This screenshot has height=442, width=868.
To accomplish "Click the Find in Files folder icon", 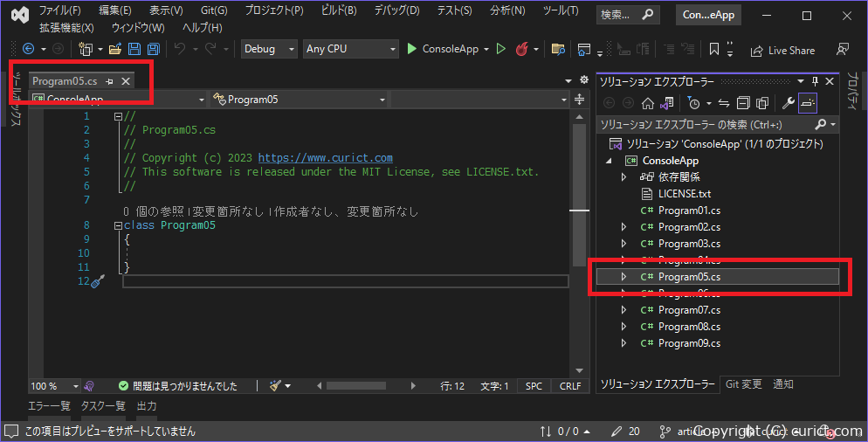I will pyautogui.click(x=558, y=49).
